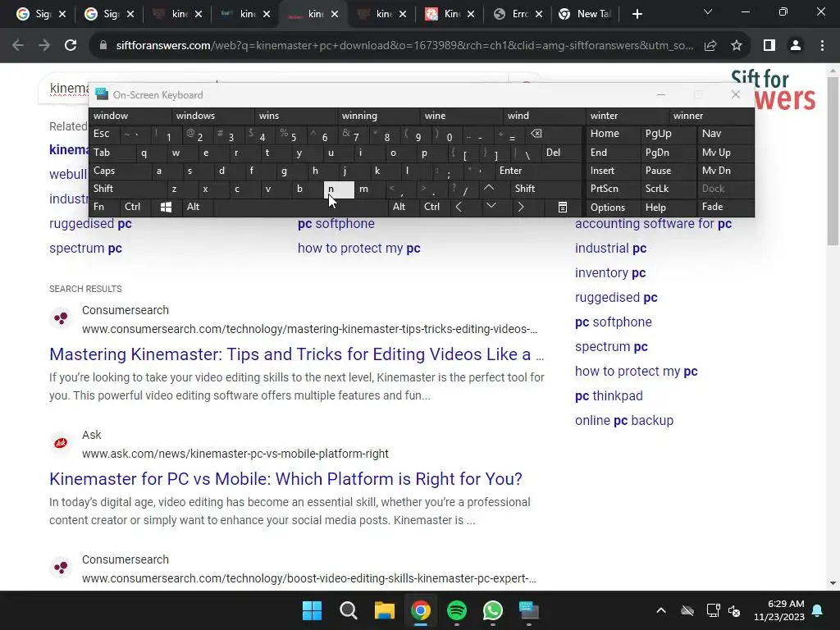Toggle the left Ctrl key

[136, 207]
